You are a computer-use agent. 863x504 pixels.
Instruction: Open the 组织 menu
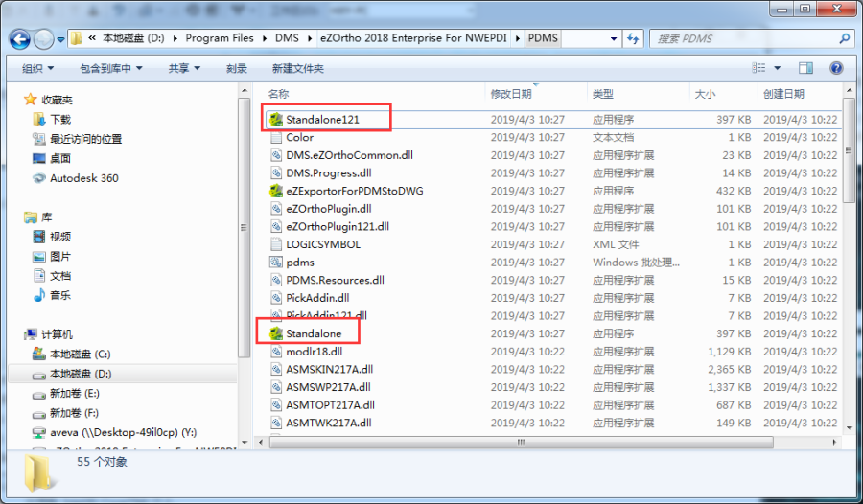pyautogui.click(x=37, y=68)
